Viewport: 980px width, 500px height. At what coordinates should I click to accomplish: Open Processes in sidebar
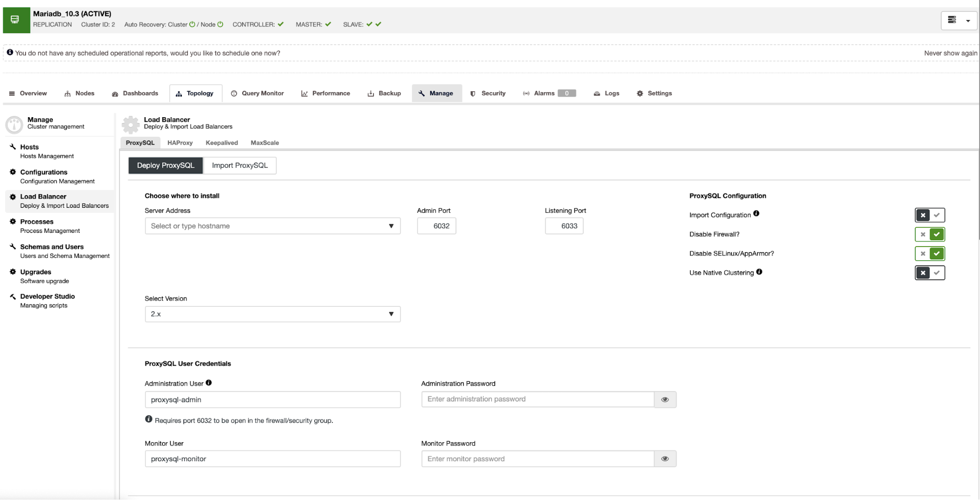pos(59,226)
